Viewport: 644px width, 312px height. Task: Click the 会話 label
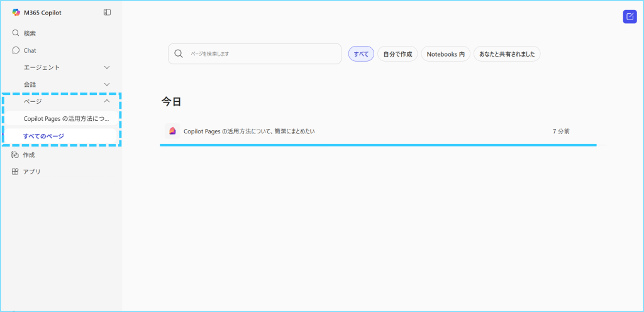coord(30,84)
